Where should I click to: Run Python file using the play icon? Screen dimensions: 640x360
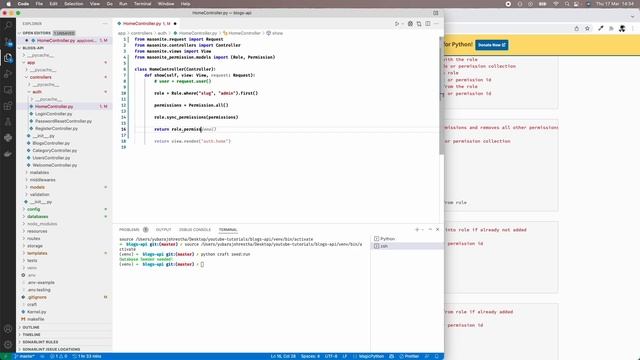point(396,24)
